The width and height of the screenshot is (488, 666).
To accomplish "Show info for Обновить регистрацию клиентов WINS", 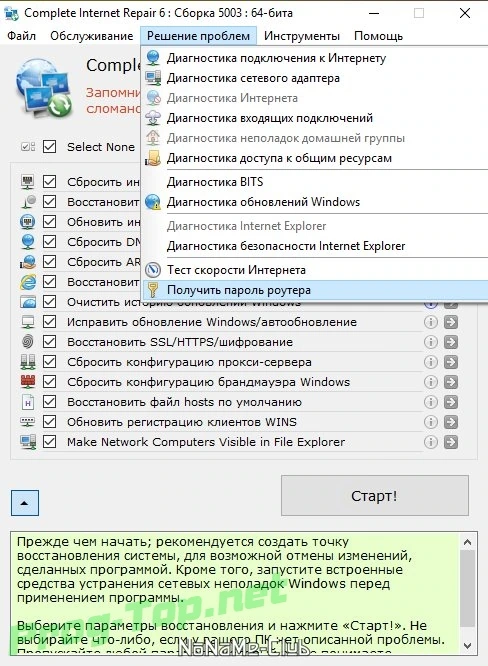I will [x=431, y=422].
